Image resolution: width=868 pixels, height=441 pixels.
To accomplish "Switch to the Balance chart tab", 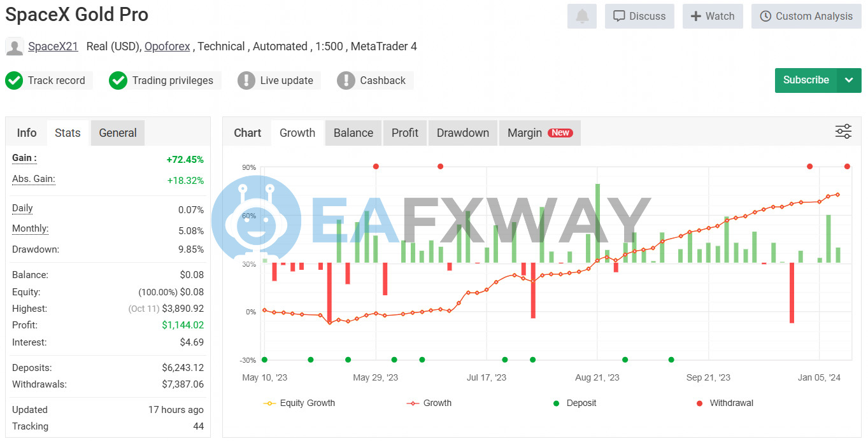I will pyautogui.click(x=353, y=133).
